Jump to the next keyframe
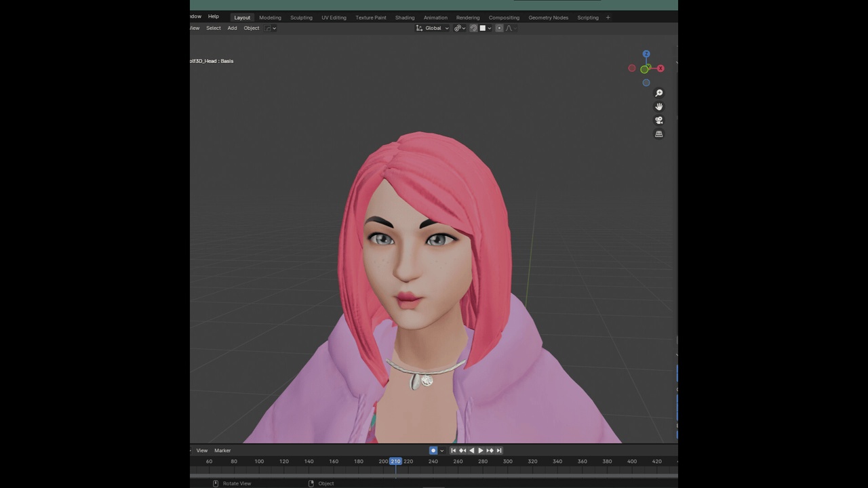This screenshot has height=488, width=868. (490, 451)
